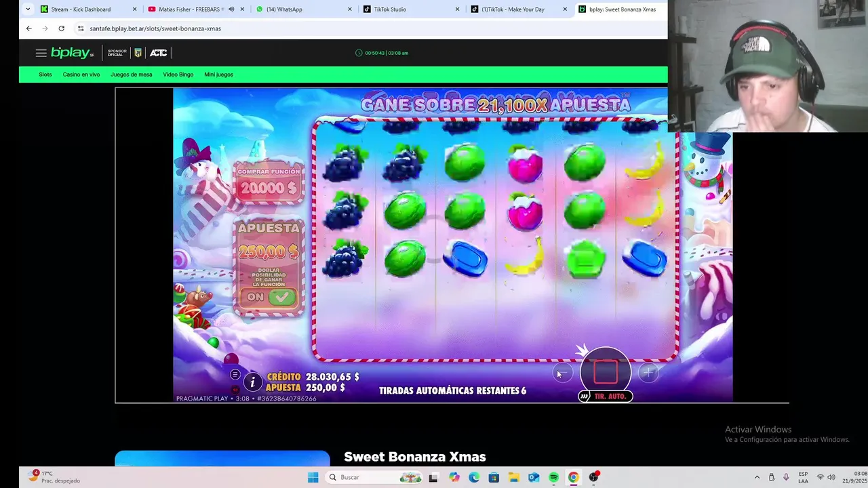The height and width of the screenshot is (488, 868).
Task: Open Outlook from taskbar
Action: click(x=534, y=477)
